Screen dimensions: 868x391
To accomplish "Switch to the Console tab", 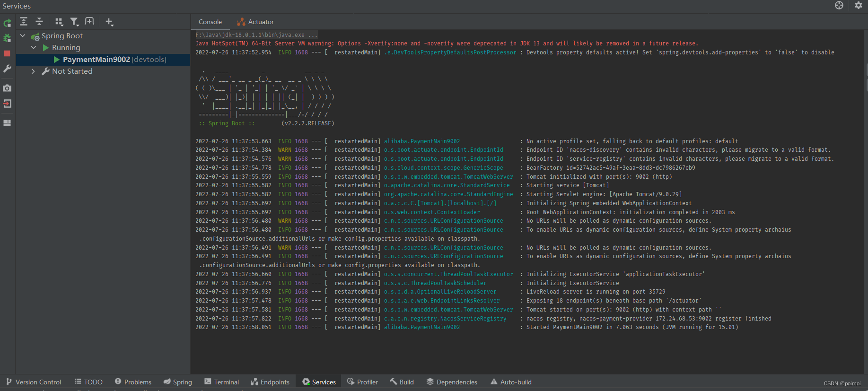I will [210, 22].
